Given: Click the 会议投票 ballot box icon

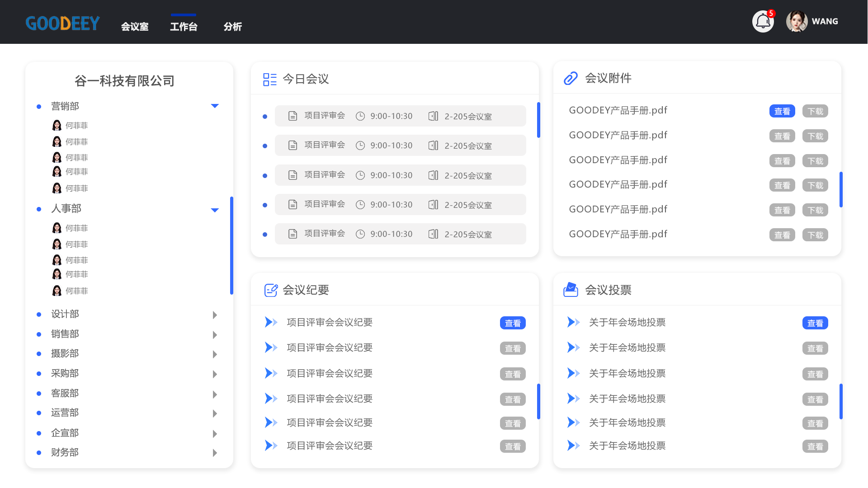Looking at the screenshot, I should coord(571,290).
